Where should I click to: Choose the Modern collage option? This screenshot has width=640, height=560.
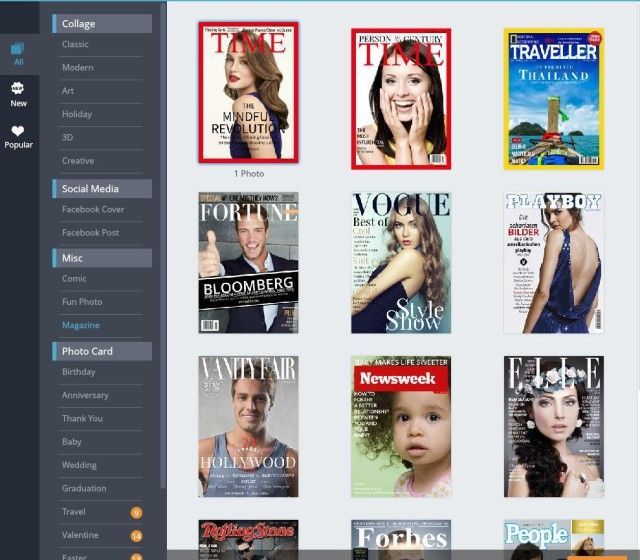click(x=78, y=67)
